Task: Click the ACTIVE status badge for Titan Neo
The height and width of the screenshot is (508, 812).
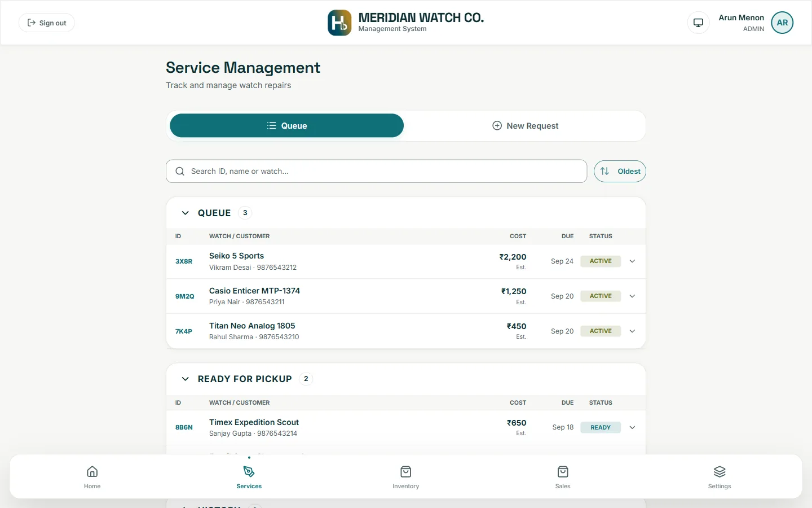Action: tap(601, 331)
